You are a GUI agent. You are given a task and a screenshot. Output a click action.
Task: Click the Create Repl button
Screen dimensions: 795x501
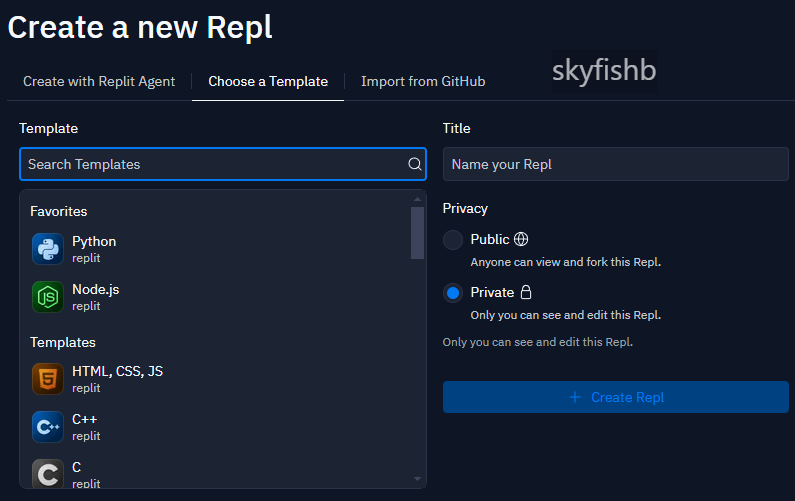[616, 397]
